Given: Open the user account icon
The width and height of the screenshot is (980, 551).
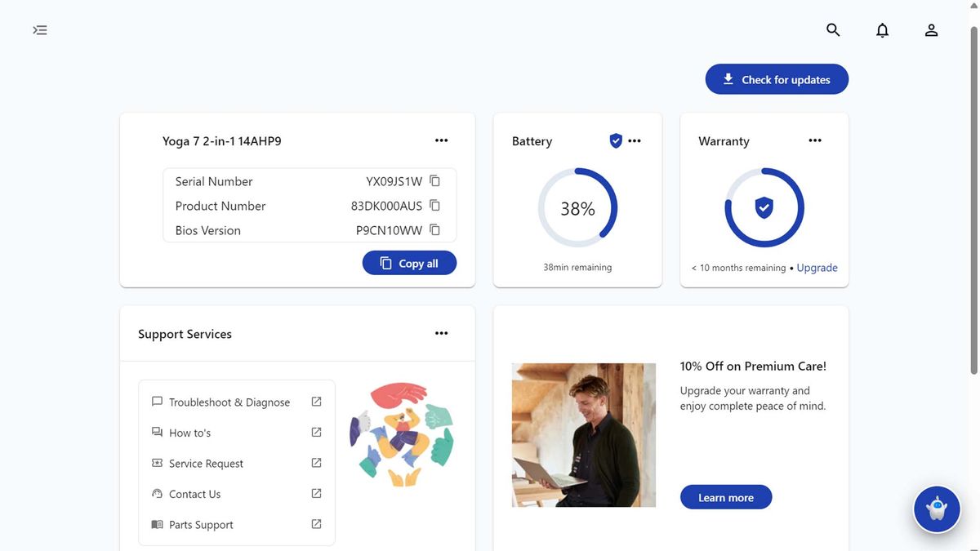Looking at the screenshot, I should [931, 30].
